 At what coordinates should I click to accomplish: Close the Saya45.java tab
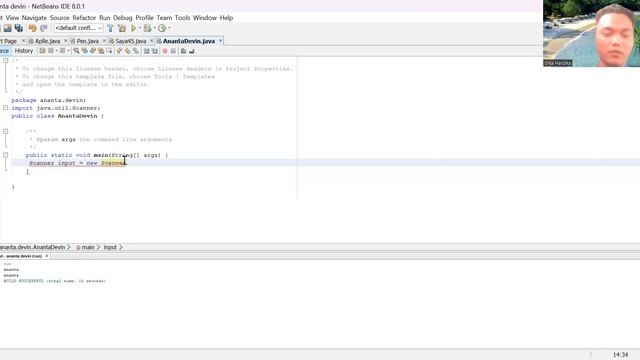[x=151, y=41]
